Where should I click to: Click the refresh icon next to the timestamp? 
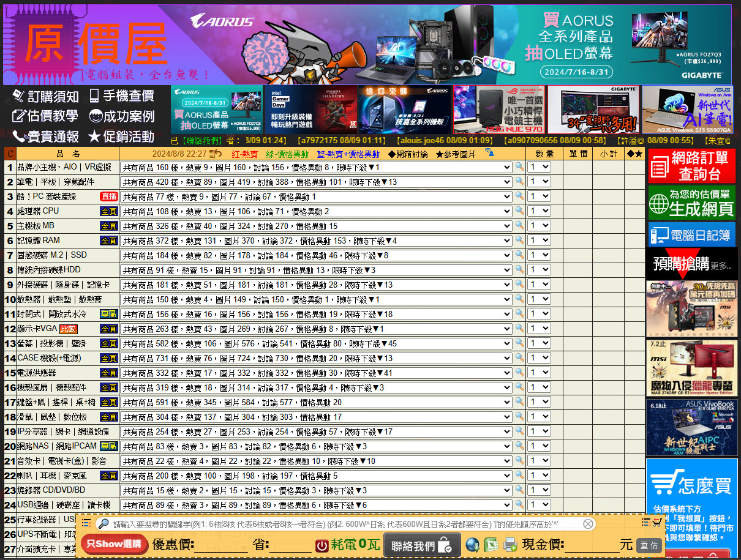[x=216, y=154]
